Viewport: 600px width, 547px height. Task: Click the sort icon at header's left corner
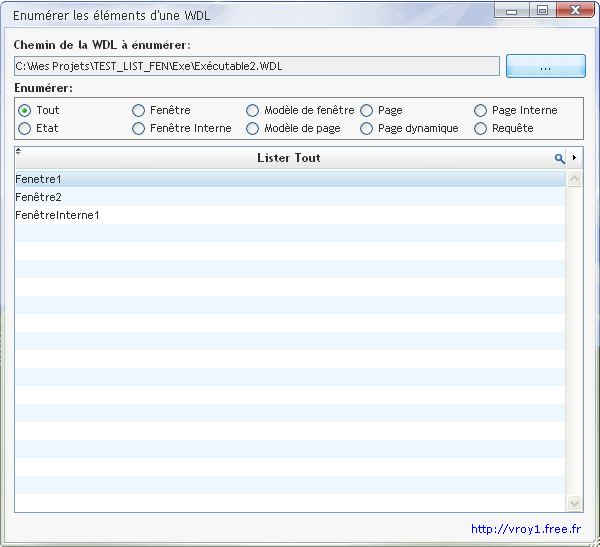19,151
